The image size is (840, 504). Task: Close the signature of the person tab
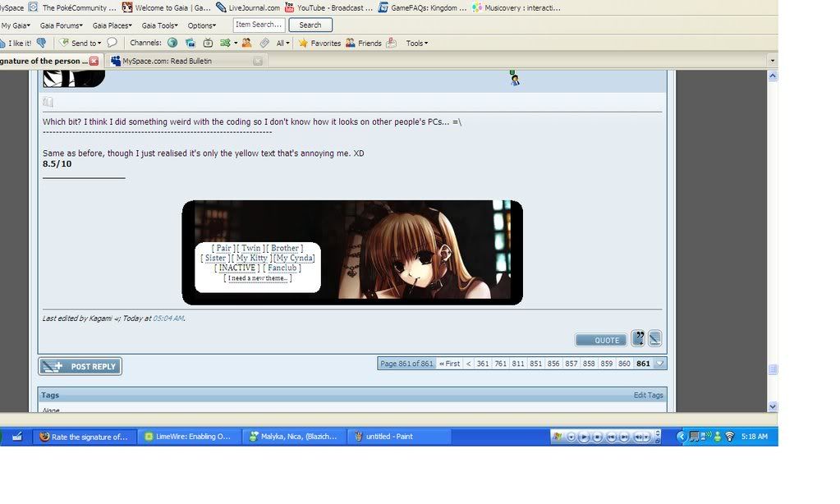click(x=94, y=61)
